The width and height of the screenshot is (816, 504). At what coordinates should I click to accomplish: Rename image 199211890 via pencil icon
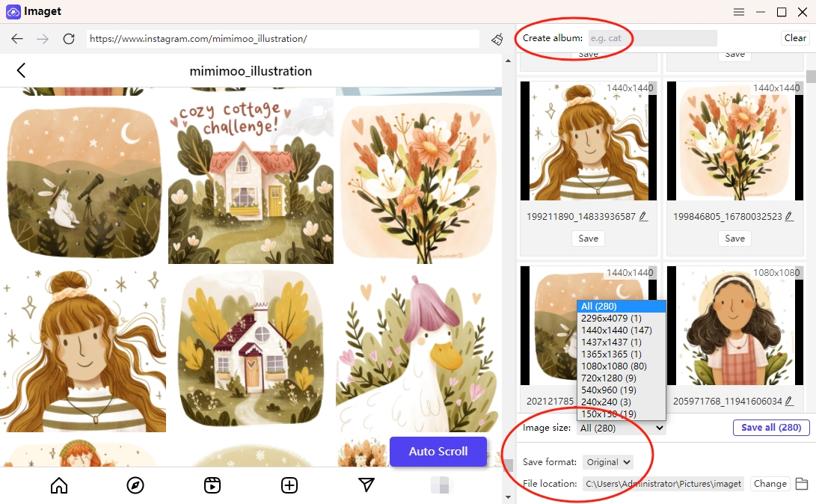tap(643, 216)
